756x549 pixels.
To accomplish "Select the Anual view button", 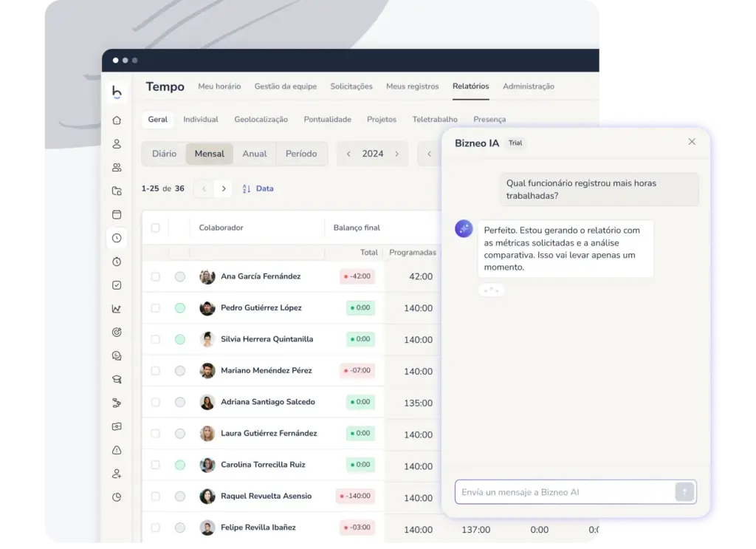I will [x=254, y=154].
